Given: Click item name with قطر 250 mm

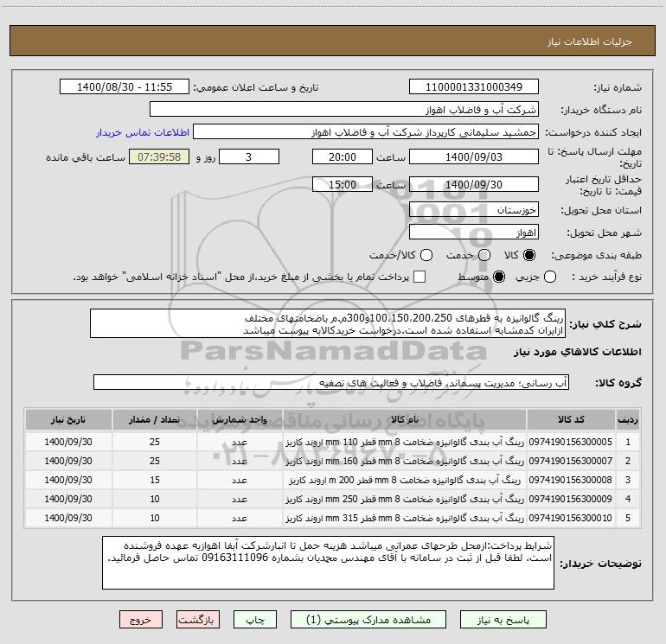Looking at the screenshot, I should click(x=405, y=499).
